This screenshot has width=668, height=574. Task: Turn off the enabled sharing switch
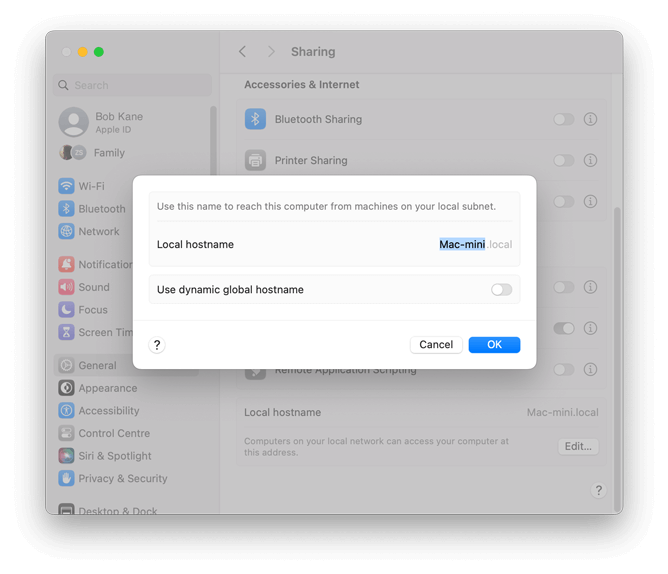pyautogui.click(x=564, y=328)
